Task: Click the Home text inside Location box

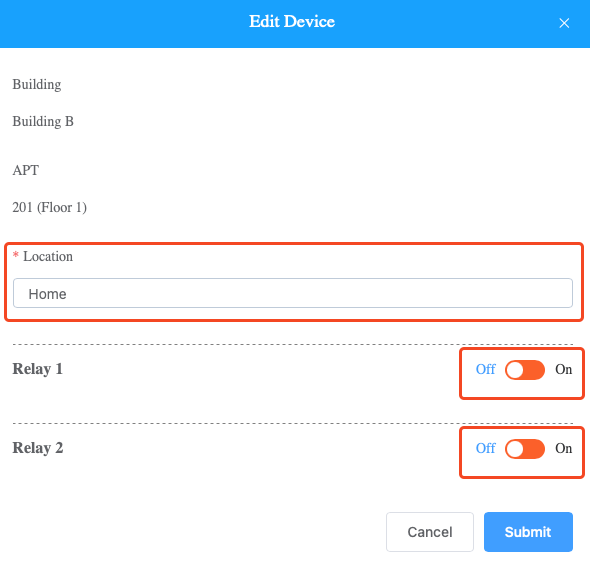Action: [47, 294]
